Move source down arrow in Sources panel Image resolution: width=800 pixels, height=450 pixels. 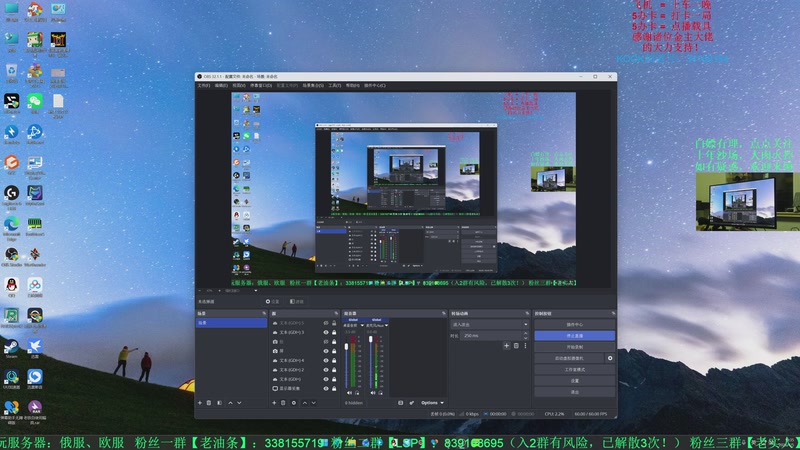[314, 403]
